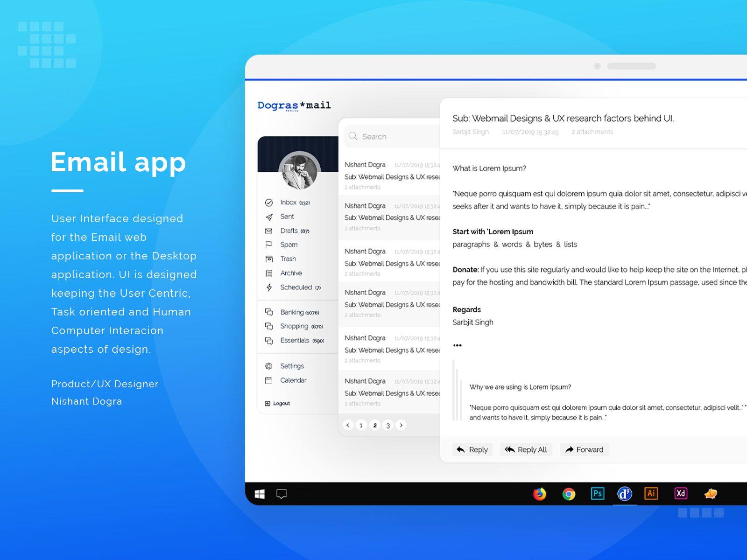Launch Chrome from the taskbar
The height and width of the screenshot is (560, 747).
(569, 494)
